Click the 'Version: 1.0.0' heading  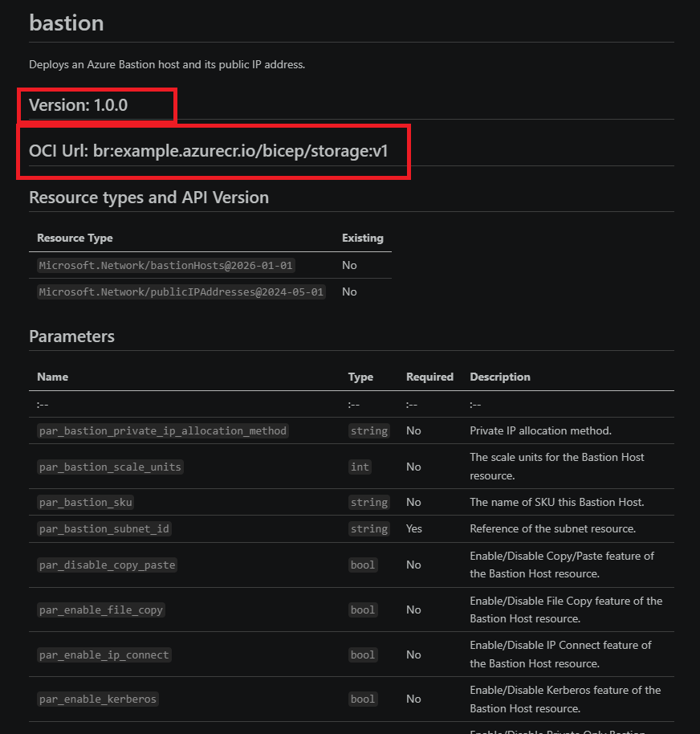(78, 105)
